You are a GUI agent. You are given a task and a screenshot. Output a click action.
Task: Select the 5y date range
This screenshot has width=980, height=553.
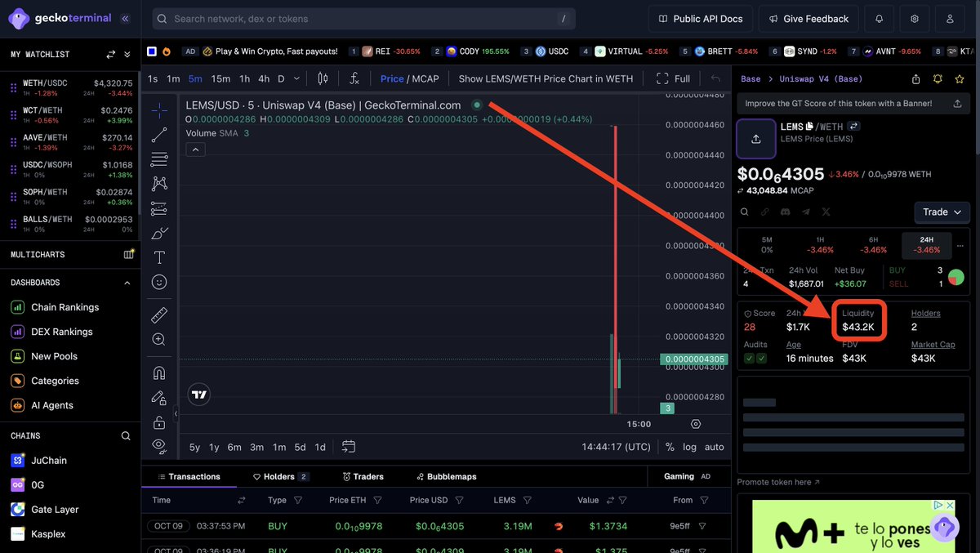194,447
